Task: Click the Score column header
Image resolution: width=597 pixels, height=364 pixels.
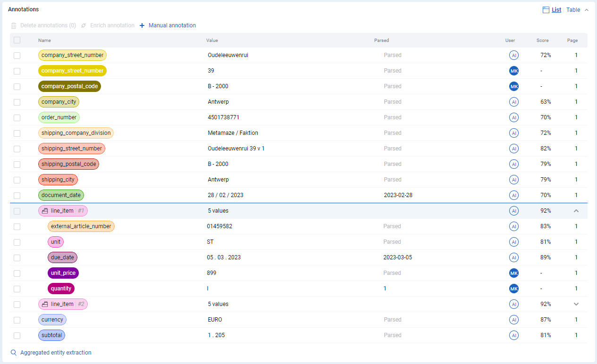Action: pos(542,41)
